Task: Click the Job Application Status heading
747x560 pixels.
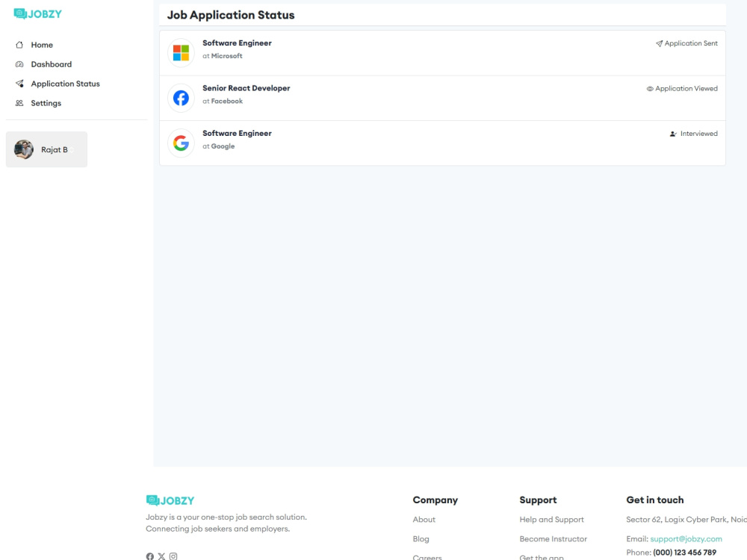Action: 231,15
